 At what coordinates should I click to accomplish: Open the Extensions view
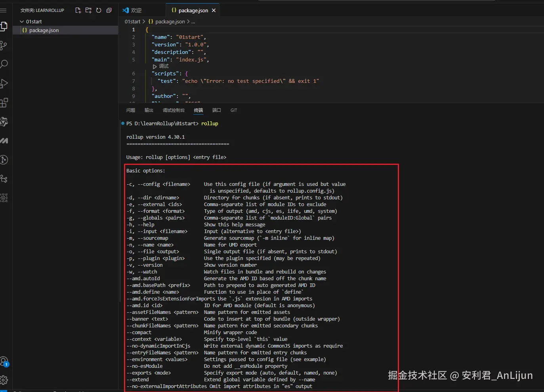pyautogui.click(x=4, y=103)
